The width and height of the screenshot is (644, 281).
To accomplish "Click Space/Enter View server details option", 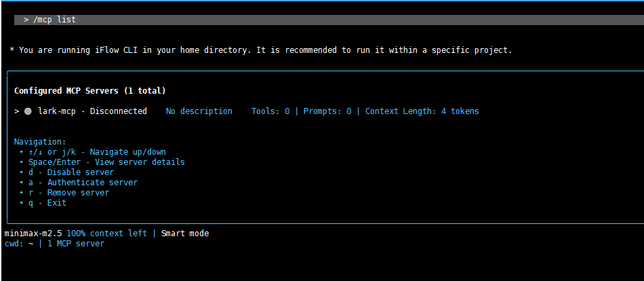I will point(106,162).
